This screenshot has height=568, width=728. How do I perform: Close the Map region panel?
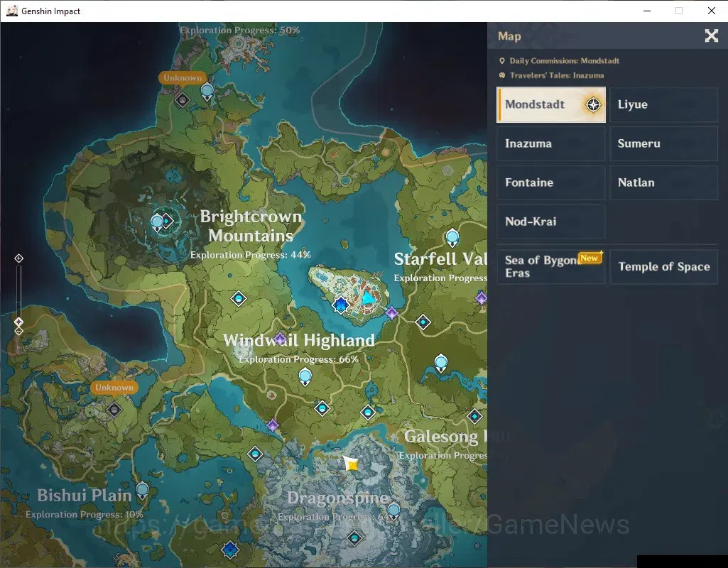[711, 35]
